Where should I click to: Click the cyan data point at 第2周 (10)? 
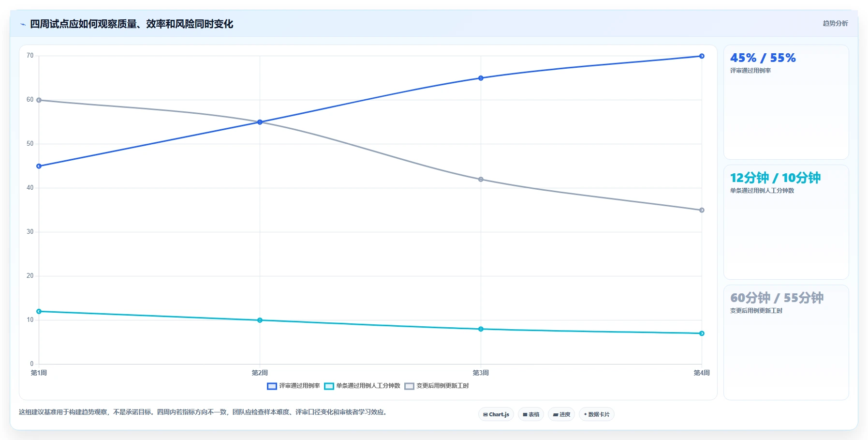(260, 320)
